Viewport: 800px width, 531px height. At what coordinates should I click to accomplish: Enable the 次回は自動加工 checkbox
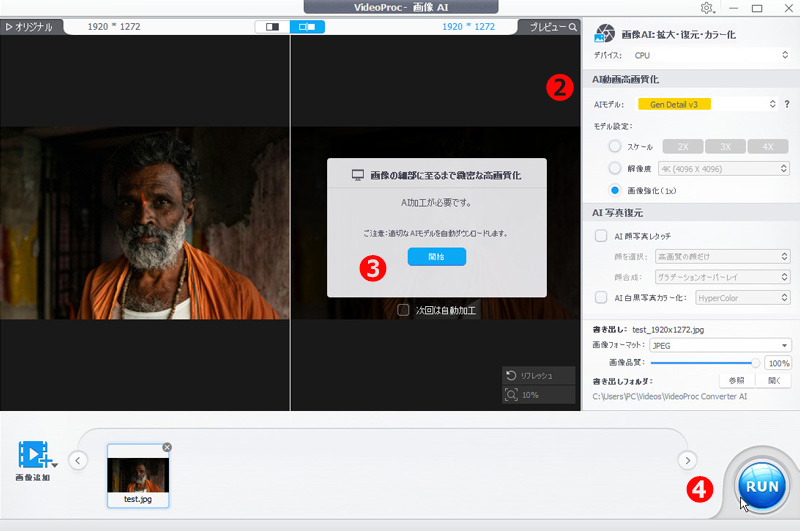(403, 311)
